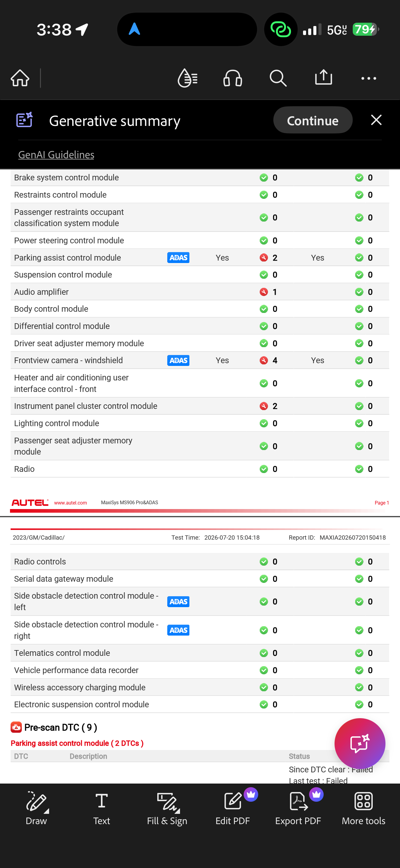Open the Export PDF tool
This screenshot has width=400, height=868.
(298, 808)
